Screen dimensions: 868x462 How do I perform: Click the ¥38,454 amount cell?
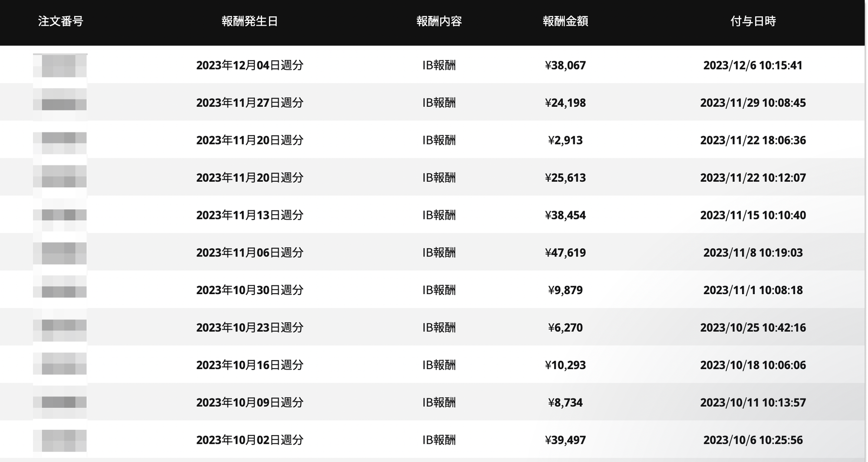(565, 215)
